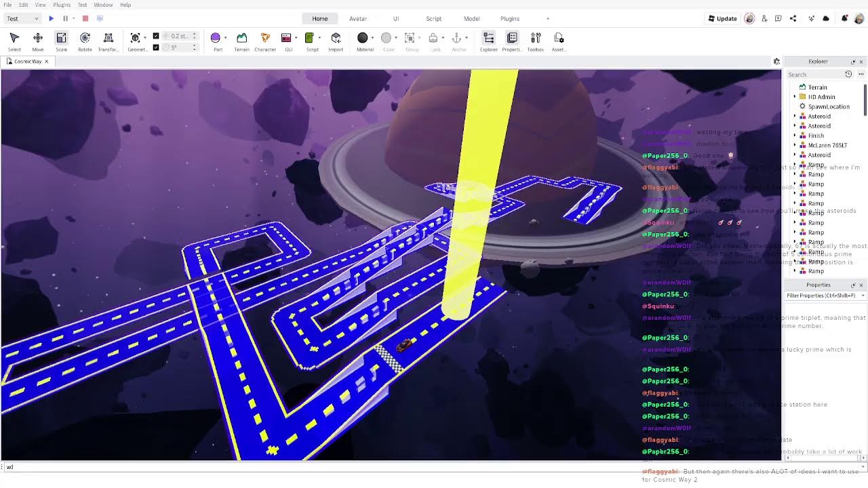The image size is (868, 488).
Task: Toggle the rotate snapping checkbox beside 5°
Action: coord(156,47)
